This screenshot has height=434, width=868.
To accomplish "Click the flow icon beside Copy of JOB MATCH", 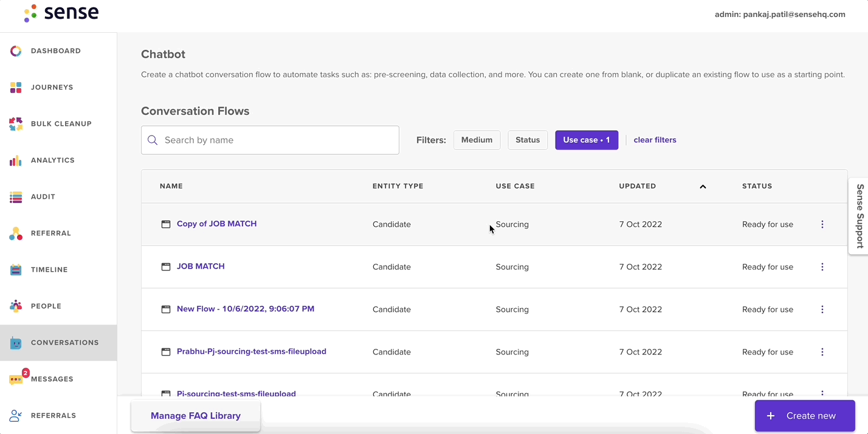I will (x=165, y=224).
